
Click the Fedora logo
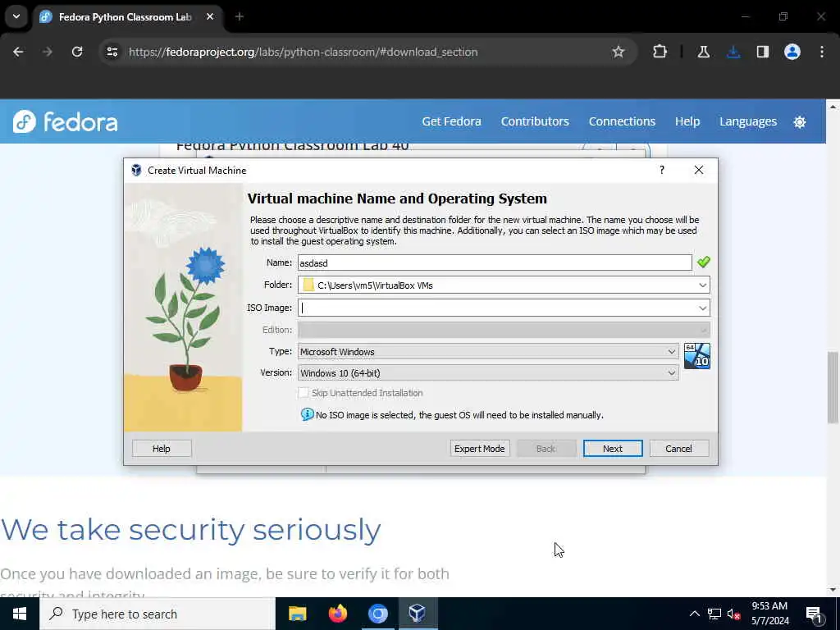(65, 121)
